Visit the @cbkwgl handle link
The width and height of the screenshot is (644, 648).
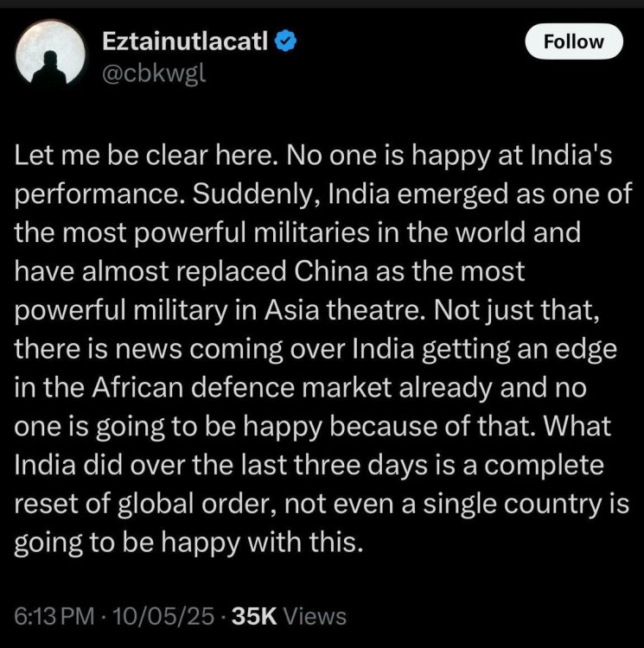pos(153,74)
